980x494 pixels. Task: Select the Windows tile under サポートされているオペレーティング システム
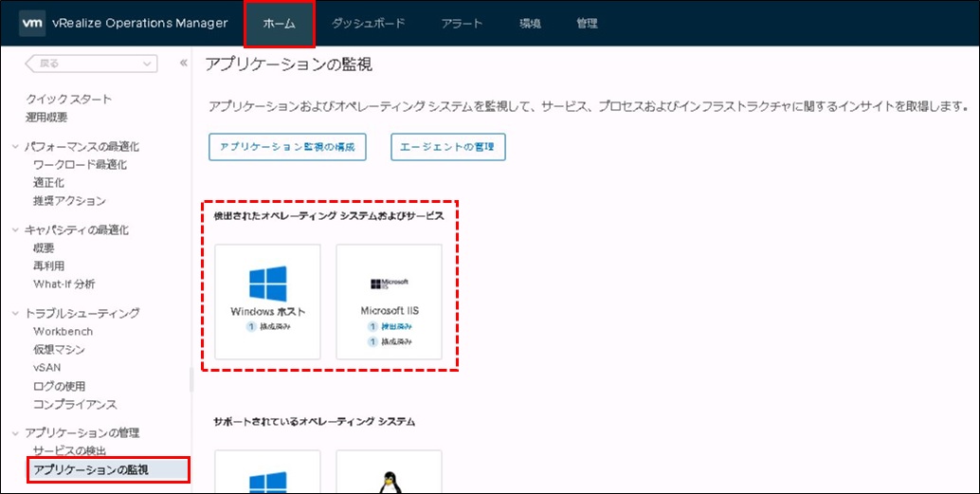(x=267, y=471)
